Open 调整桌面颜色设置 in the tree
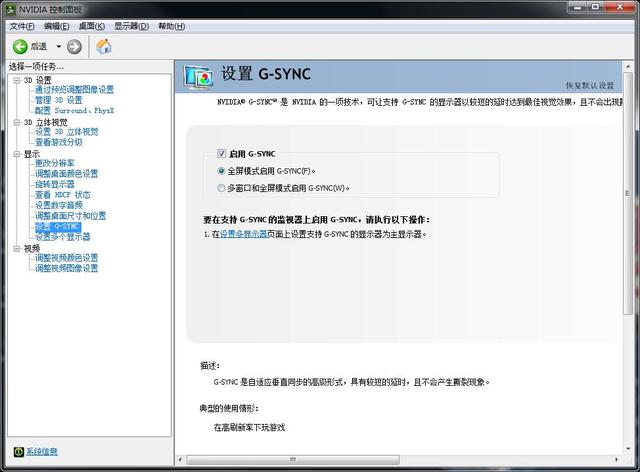This screenshot has height=472, width=640. [x=67, y=174]
